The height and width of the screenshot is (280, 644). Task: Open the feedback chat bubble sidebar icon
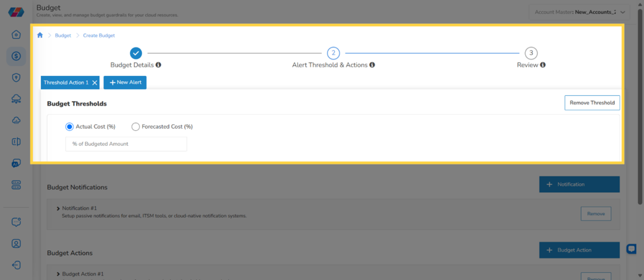coord(16,222)
